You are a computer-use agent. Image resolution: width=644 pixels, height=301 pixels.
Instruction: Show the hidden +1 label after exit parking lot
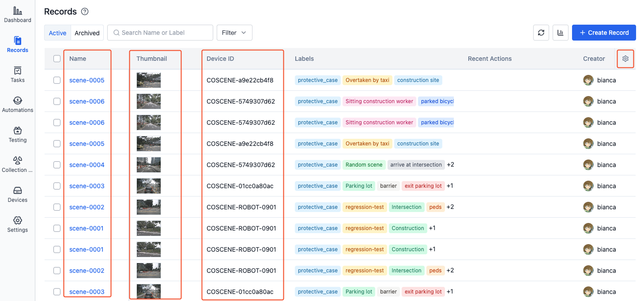(450, 186)
